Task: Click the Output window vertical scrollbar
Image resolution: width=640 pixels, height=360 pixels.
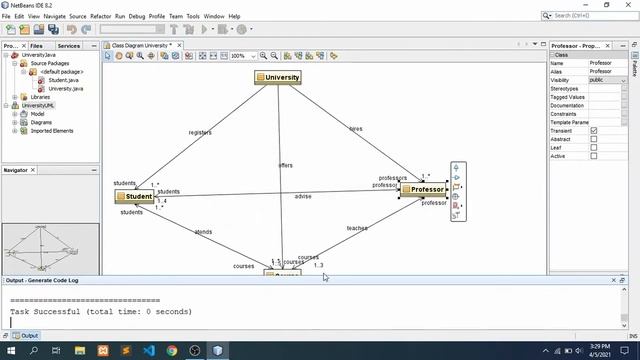Action: [x=624, y=307]
